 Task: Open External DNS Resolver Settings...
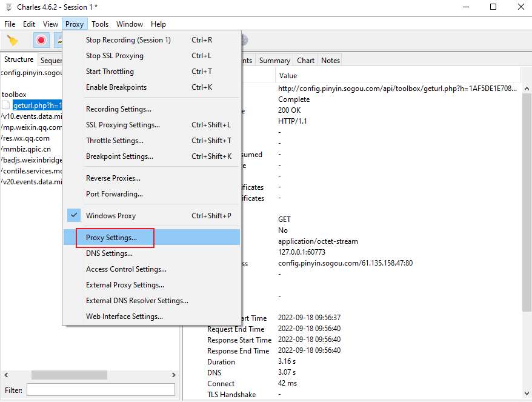tap(151, 301)
